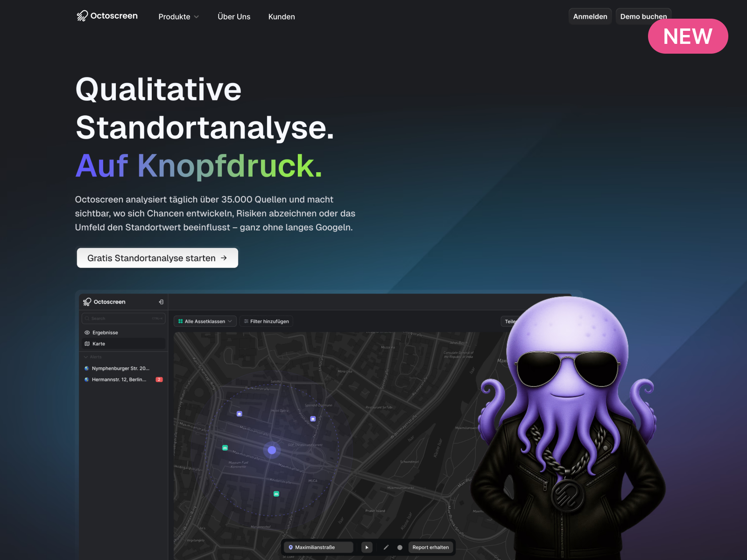Collapse the Alerts section in the sidebar
The height and width of the screenshot is (560, 747).
[86, 357]
